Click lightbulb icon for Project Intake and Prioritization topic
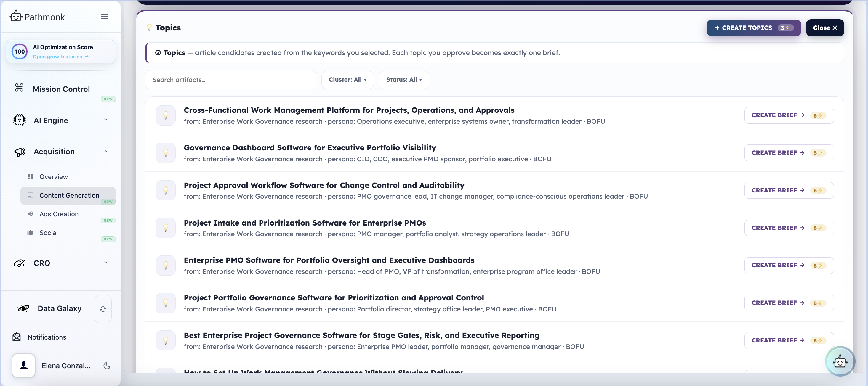Image resolution: width=868 pixels, height=386 pixels. coord(165,228)
